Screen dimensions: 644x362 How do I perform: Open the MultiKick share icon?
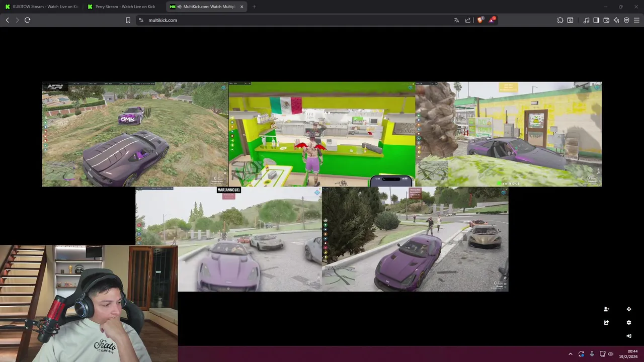(606, 323)
